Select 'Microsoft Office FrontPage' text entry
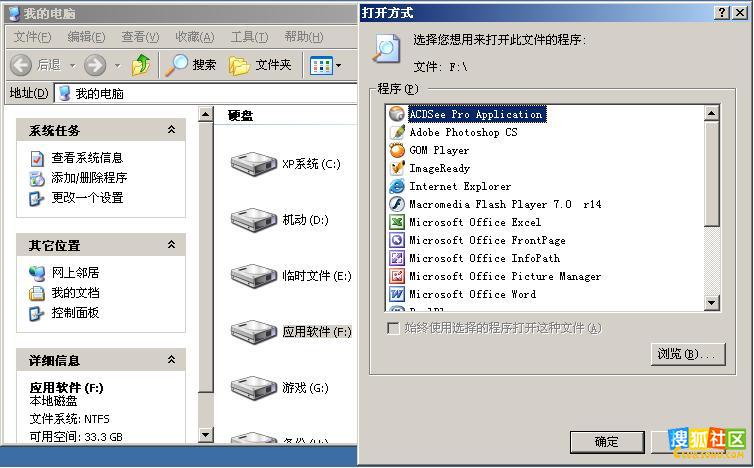The width and height of the screenshot is (754, 468). coord(487,240)
